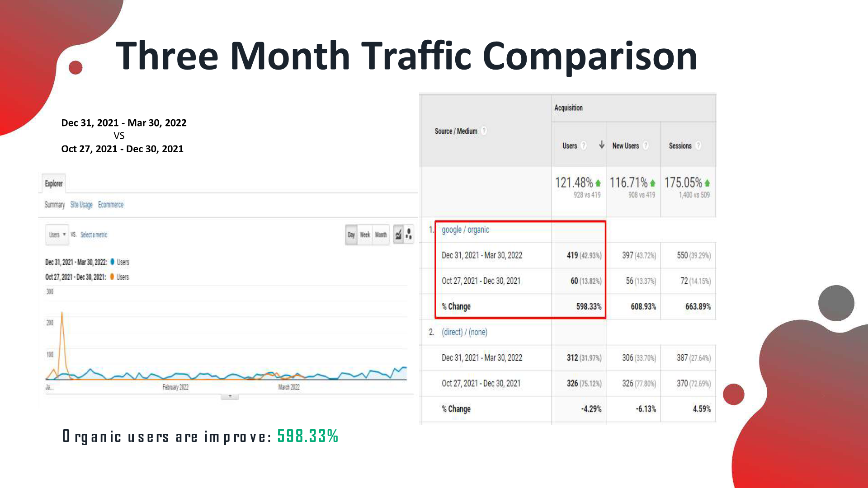868x488 pixels.
Task: Click the Users column help icon
Action: tap(584, 145)
